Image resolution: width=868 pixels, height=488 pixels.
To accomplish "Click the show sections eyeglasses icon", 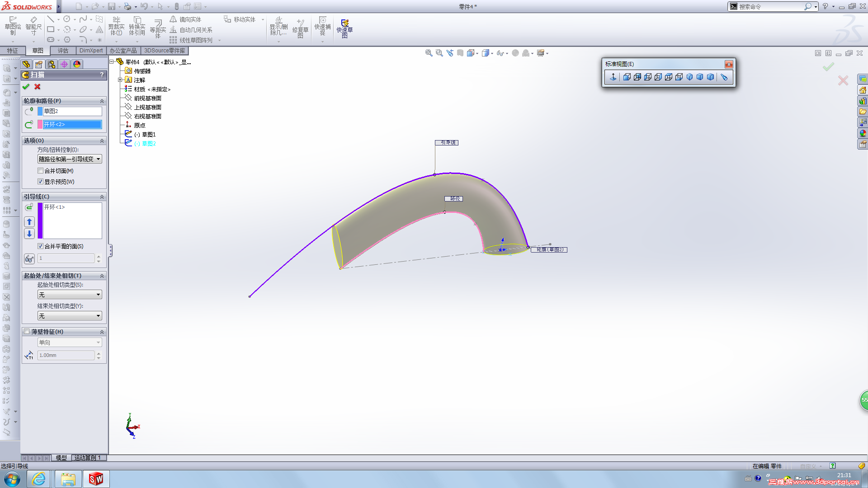I will pos(29,259).
